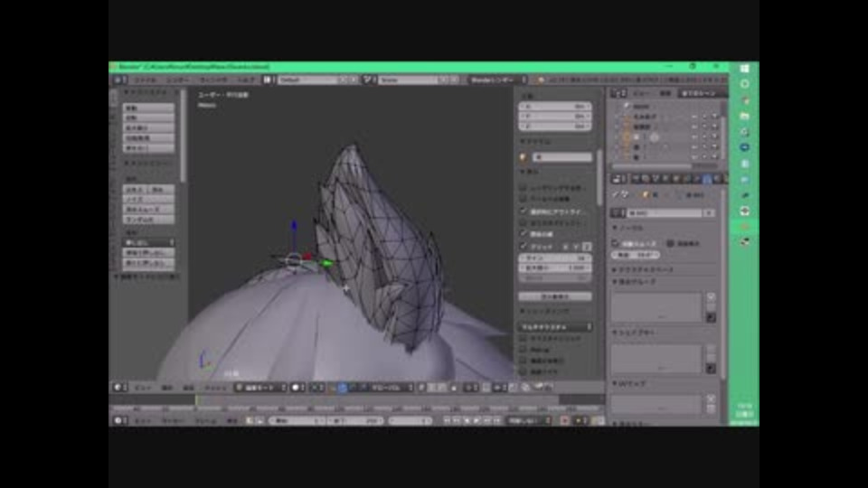
Task: Click the editor type icon in 3D view header
Action: coord(119,388)
